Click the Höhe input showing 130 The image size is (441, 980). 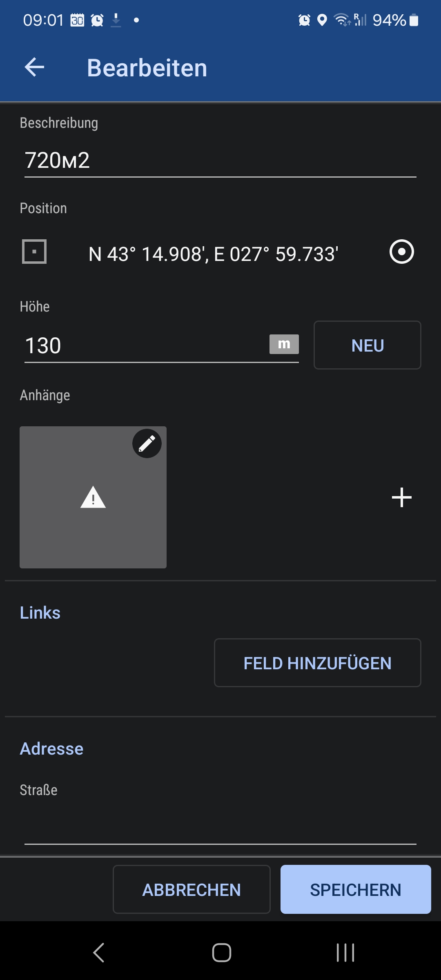click(x=143, y=345)
